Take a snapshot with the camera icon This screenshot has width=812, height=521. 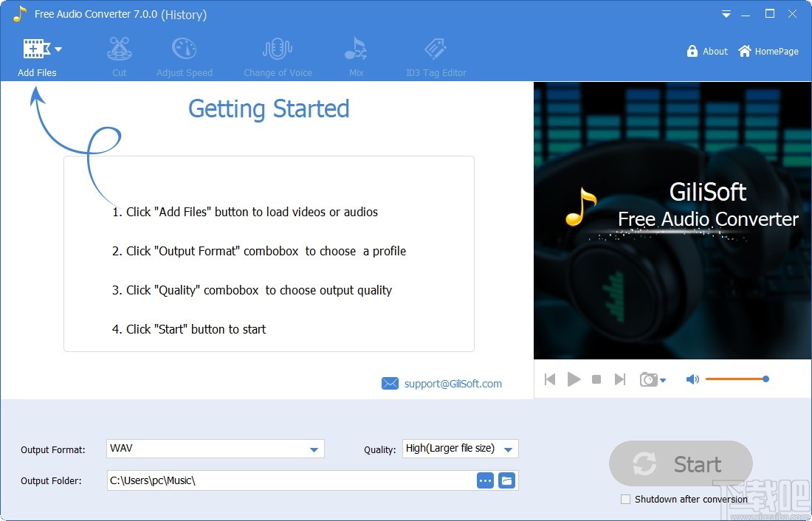pos(647,379)
